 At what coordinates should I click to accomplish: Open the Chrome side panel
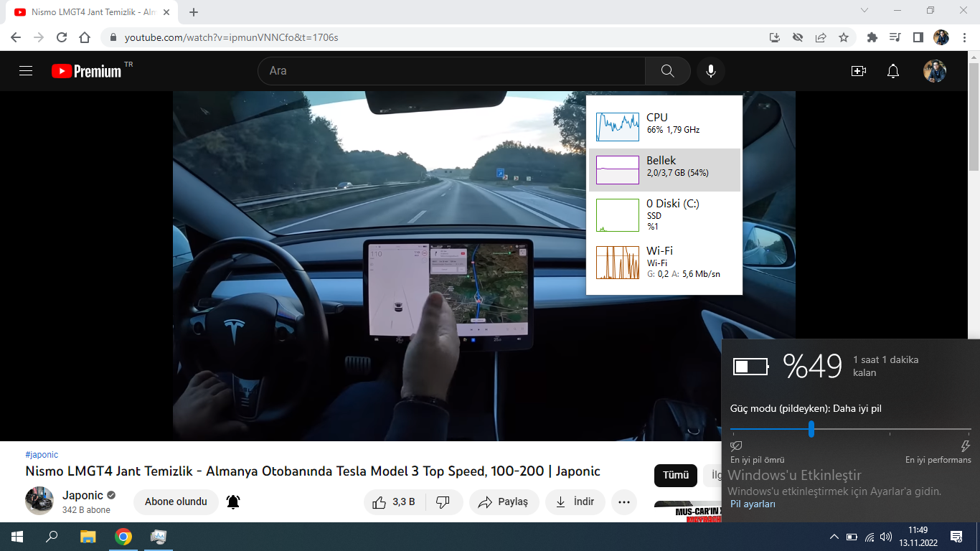click(918, 37)
